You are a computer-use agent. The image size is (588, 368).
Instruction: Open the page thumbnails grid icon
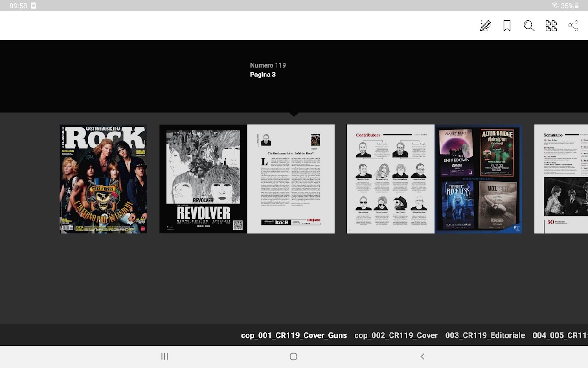point(551,26)
